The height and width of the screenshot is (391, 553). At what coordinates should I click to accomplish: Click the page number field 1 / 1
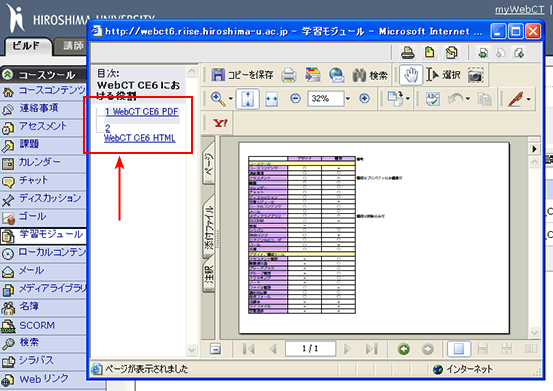pos(310,349)
